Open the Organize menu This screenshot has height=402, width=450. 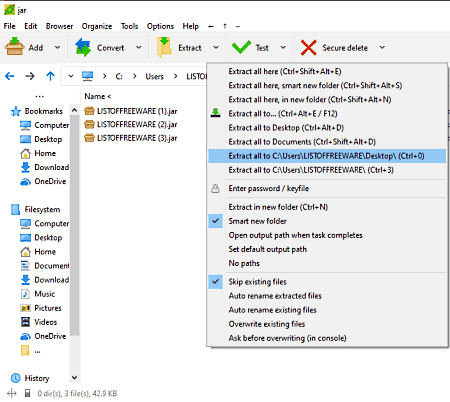pos(97,26)
